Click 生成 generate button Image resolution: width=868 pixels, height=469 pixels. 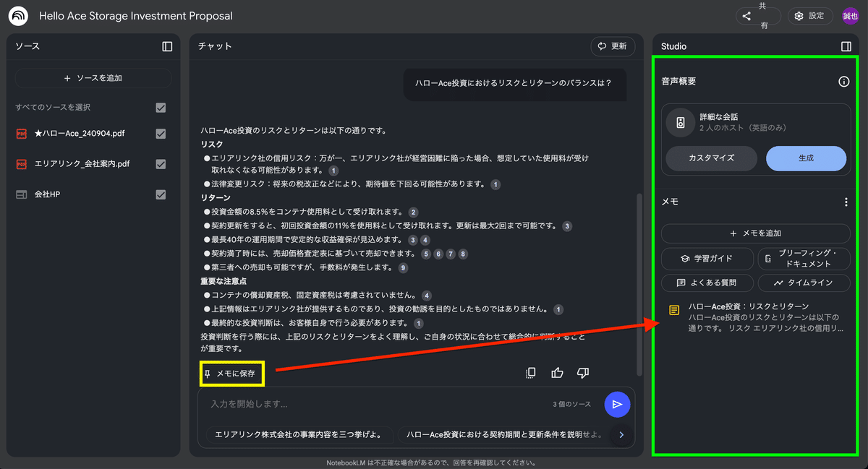[806, 158]
